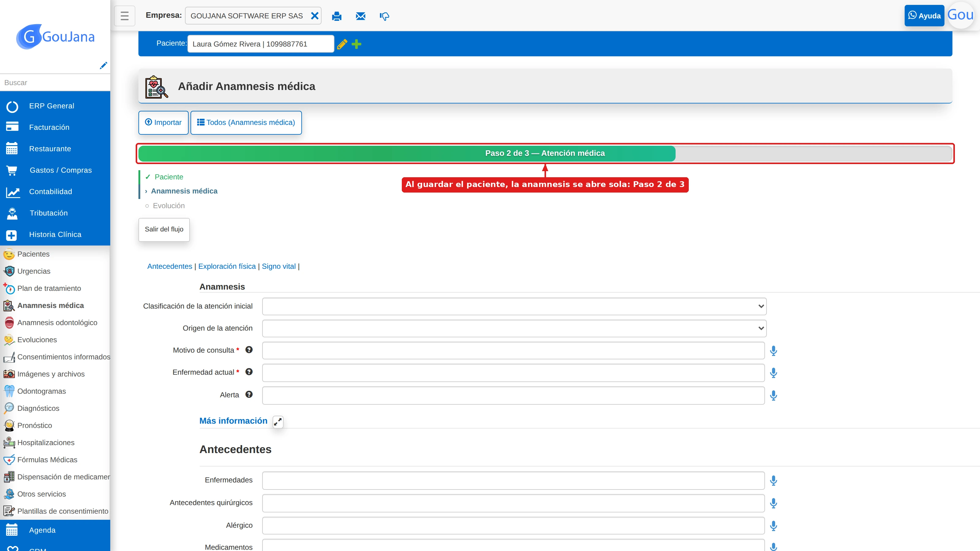This screenshot has width=980, height=551.
Task: Go to completed Paciente step
Action: (x=168, y=177)
